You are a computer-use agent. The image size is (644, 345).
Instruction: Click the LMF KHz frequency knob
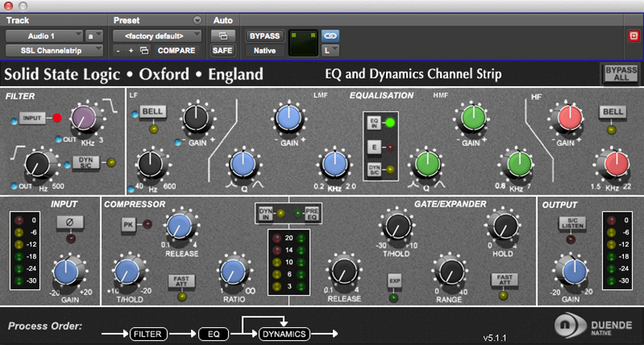coord(335,163)
